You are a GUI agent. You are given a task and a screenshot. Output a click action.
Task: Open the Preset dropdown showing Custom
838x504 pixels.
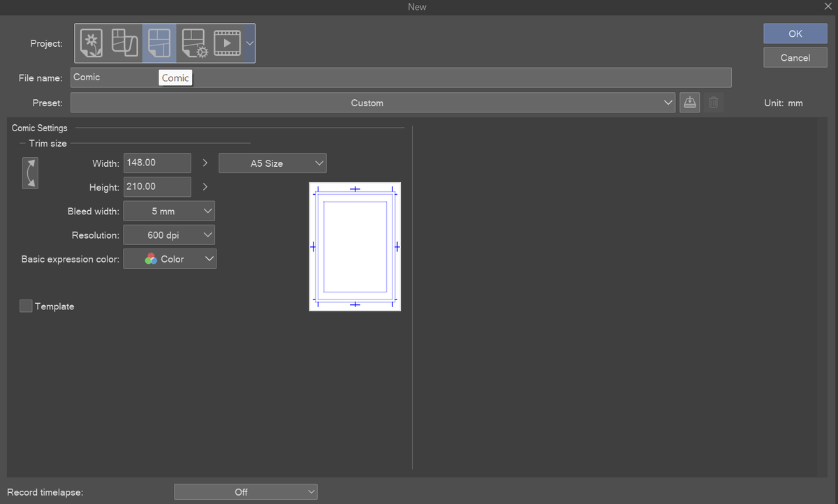point(373,103)
